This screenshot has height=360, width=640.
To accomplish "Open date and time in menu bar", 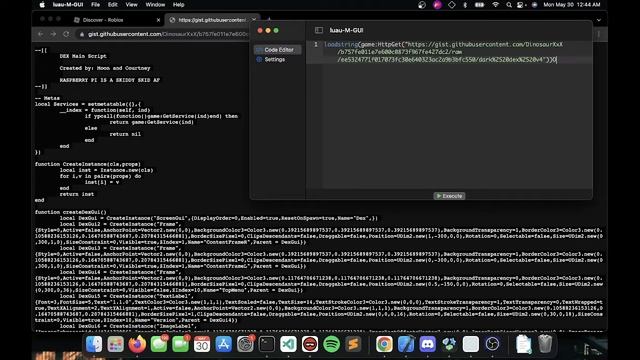I will 571,5.
